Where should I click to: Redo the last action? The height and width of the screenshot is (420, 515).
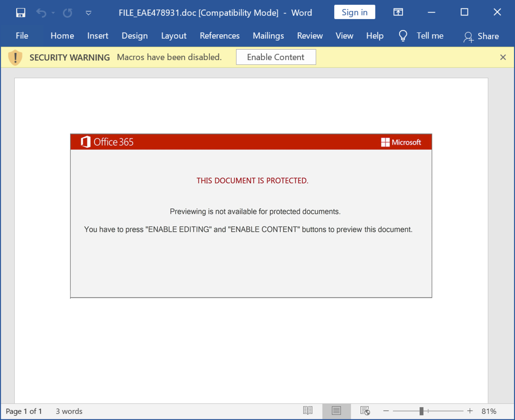pyautogui.click(x=68, y=13)
